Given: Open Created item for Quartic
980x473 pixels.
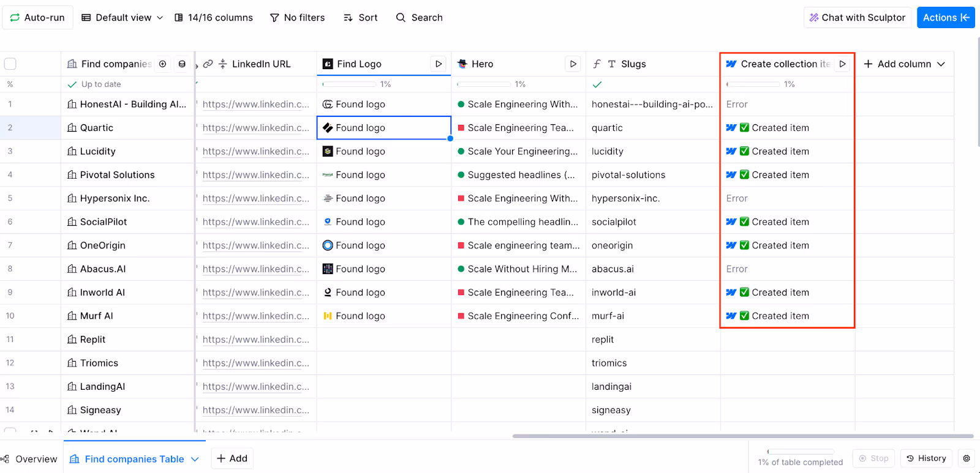Looking at the screenshot, I should (780, 128).
